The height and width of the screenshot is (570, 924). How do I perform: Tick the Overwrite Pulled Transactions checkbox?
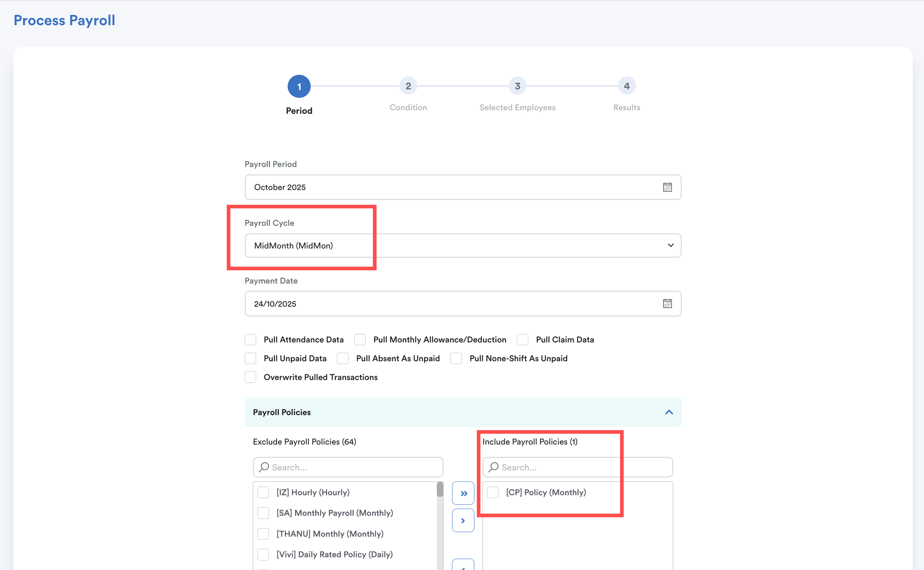click(x=251, y=377)
